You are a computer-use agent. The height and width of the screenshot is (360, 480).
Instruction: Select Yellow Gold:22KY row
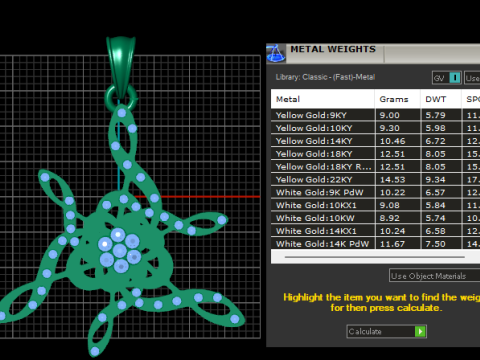pyautogui.click(x=375, y=180)
